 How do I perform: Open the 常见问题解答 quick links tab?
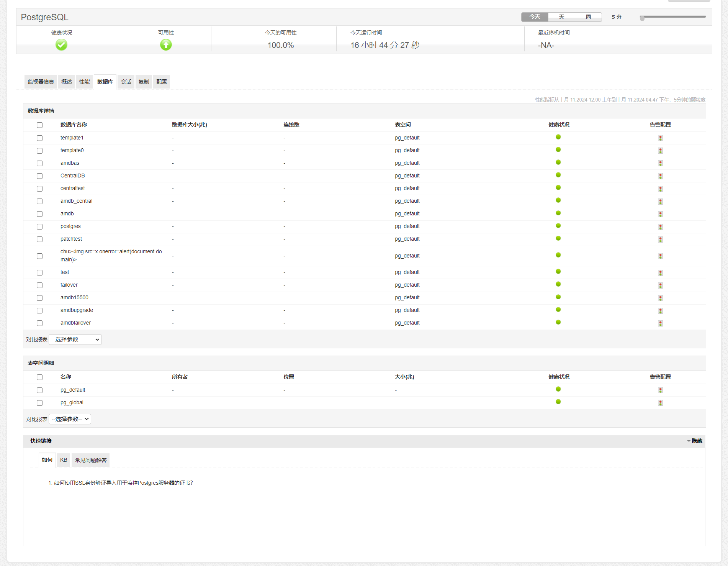click(x=91, y=460)
